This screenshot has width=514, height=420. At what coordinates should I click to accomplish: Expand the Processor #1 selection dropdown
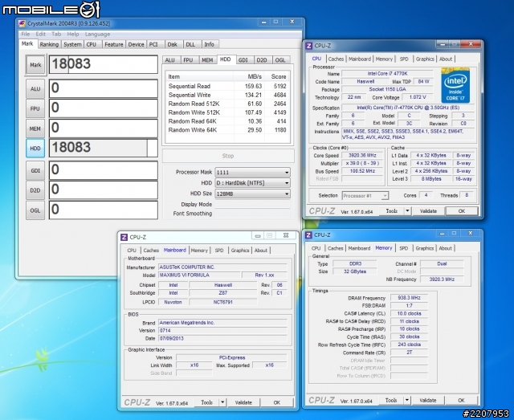(385, 196)
